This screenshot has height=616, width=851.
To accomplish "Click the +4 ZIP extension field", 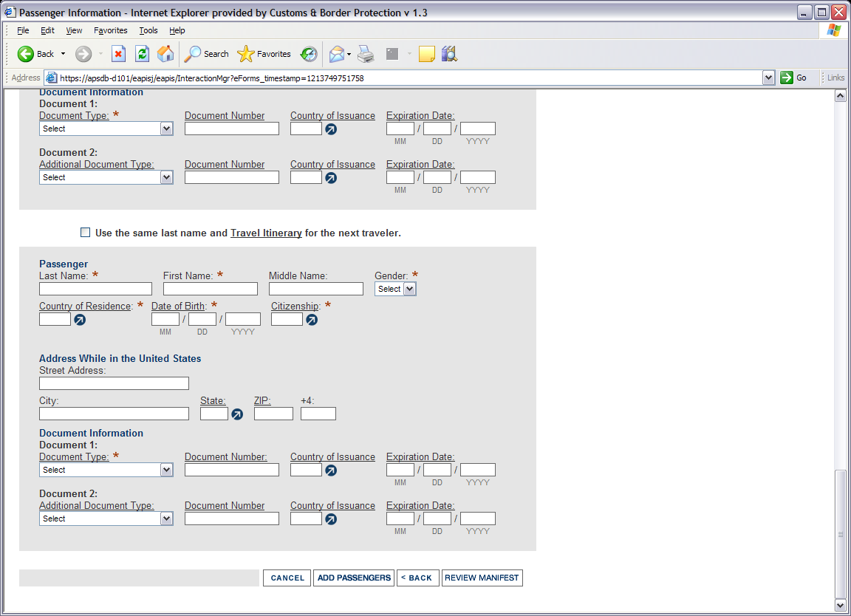I will (318, 414).
